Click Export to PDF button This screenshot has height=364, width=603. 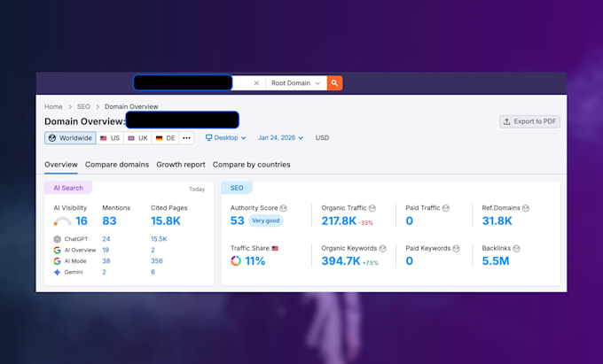(529, 121)
